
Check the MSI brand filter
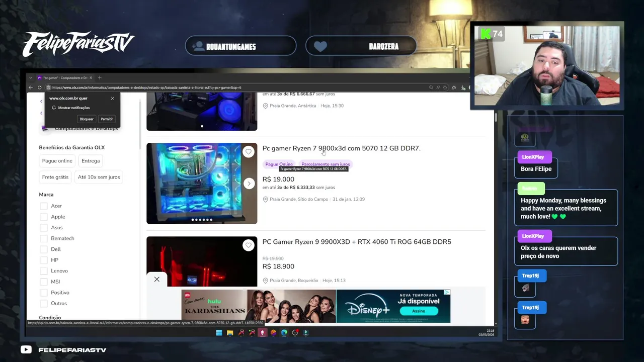[x=44, y=282]
